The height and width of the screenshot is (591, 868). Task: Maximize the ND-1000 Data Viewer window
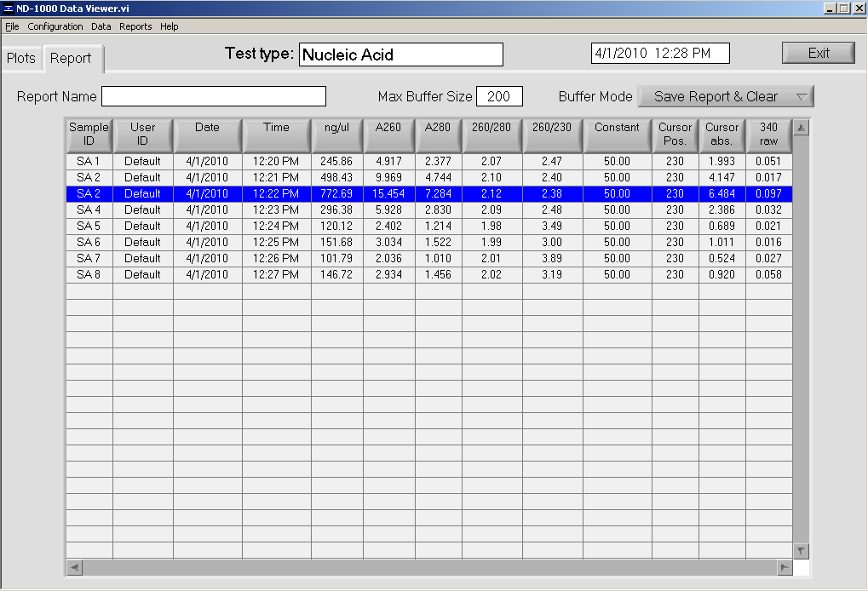(843, 9)
